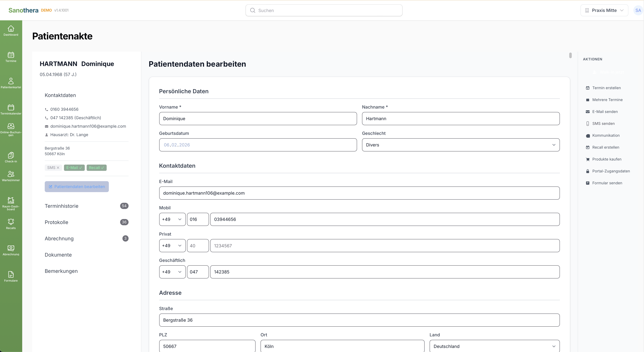This screenshot has height=352, width=644.
Task: Open the Terminkalender sidebar icon
Action: click(x=11, y=110)
